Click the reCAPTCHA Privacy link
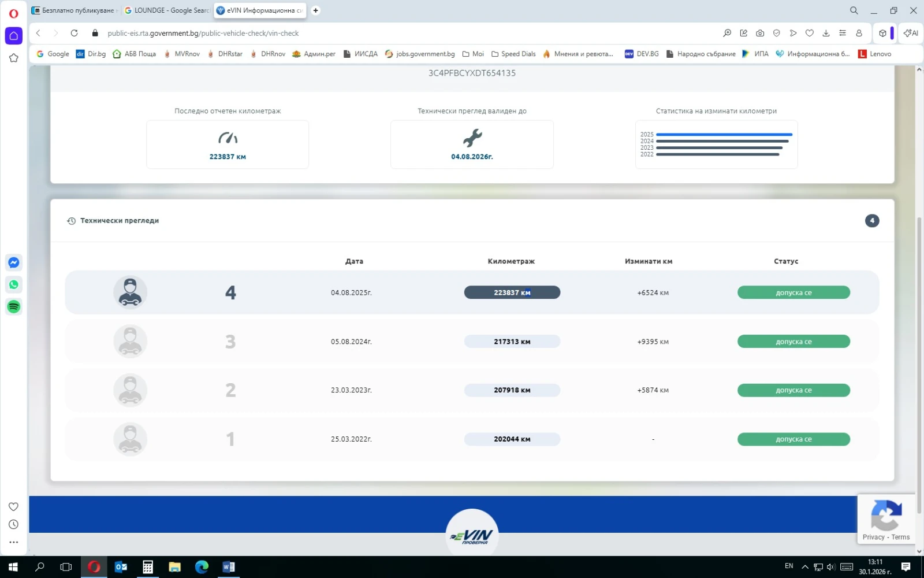Viewport: 924px width, 578px height. click(873, 537)
